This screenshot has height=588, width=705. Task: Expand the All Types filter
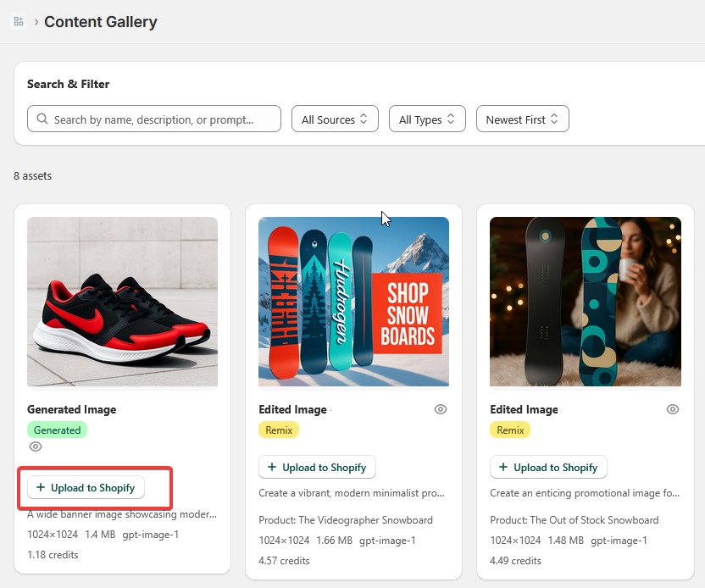click(427, 119)
